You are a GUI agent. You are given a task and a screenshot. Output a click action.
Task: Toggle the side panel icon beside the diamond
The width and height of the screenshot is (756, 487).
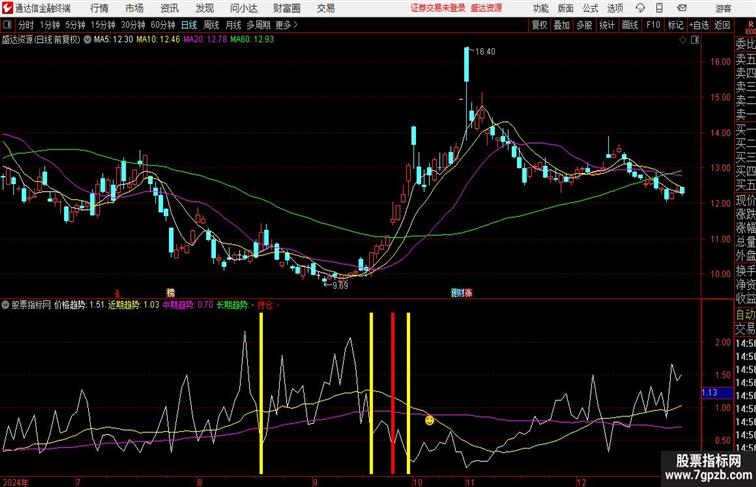pos(695,40)
